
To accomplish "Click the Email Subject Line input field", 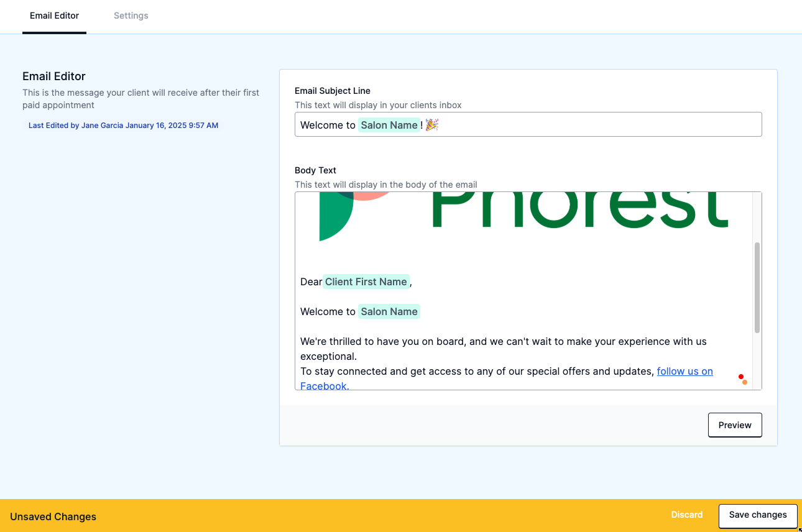I will tap(528, 124).
